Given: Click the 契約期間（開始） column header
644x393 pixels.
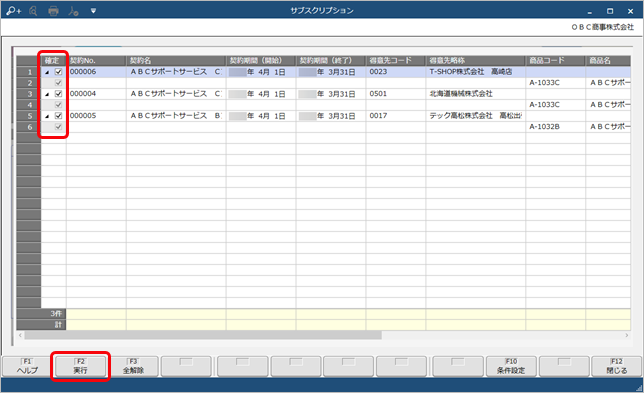Looking at the screenshot, I should click(x=261, y=61).
